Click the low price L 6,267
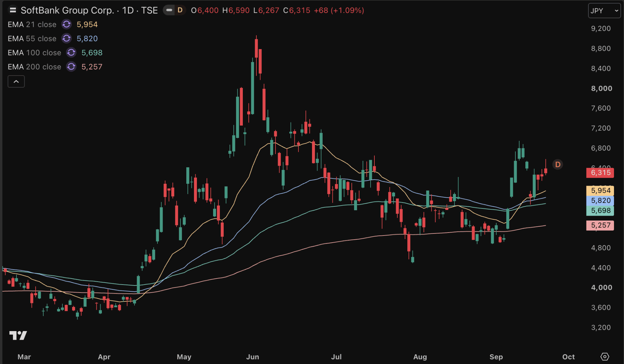Image resolution: width=624 pixels, height=364 pixels. [x=266, y=10]
